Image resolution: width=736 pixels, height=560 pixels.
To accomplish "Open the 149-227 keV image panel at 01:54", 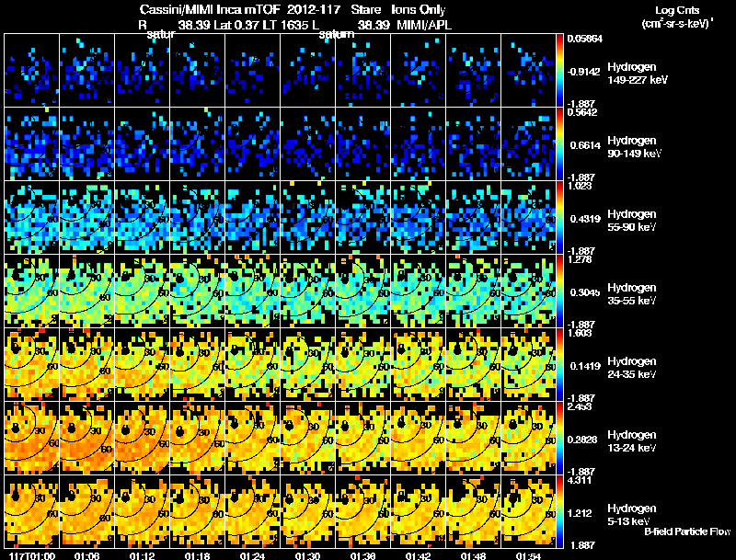I will 528,71.
